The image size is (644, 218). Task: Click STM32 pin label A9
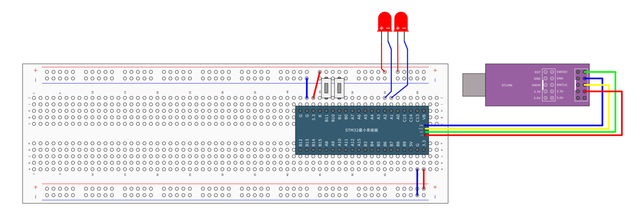tap(333, 144)
